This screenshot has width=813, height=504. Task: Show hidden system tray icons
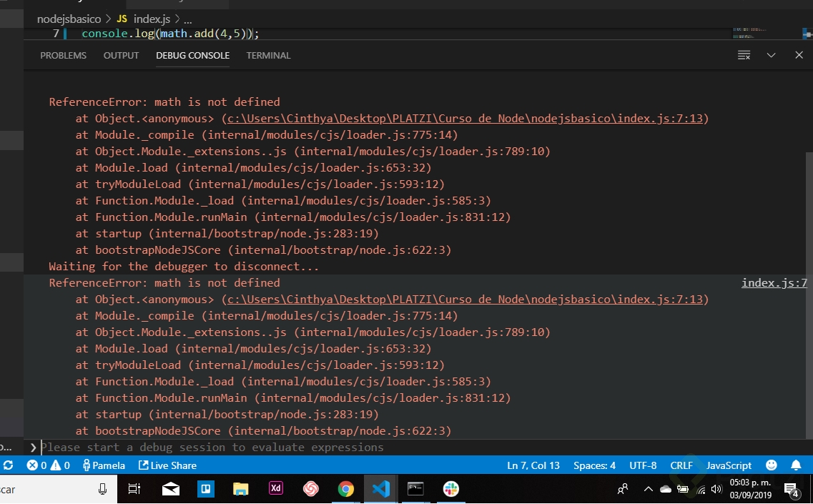(648, 489)
